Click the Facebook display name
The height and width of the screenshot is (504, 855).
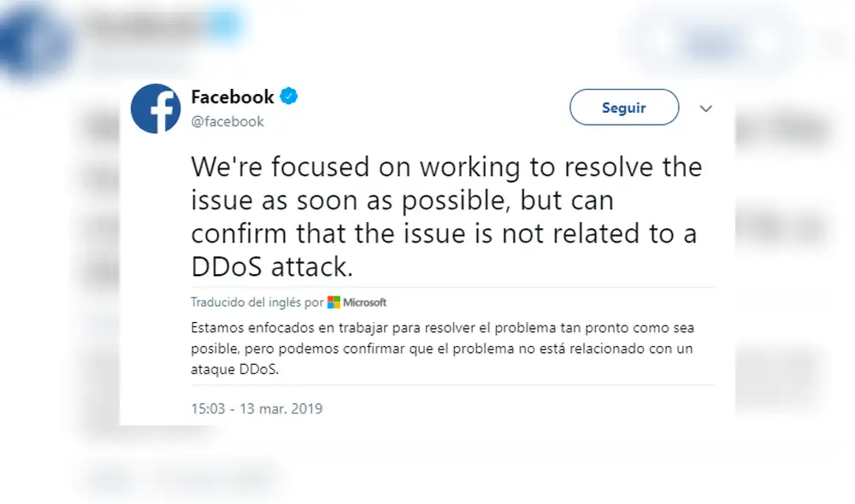click(x=232, y=97)
